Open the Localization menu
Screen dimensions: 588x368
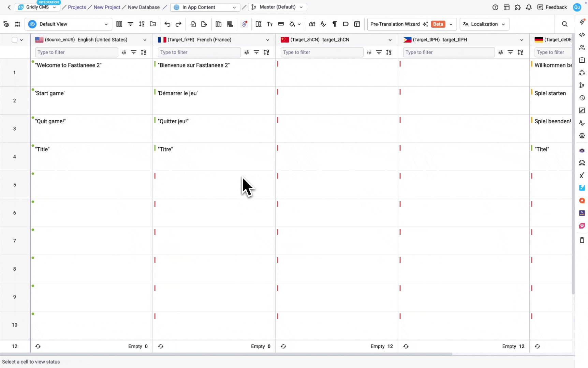click(x=484, y=24)
